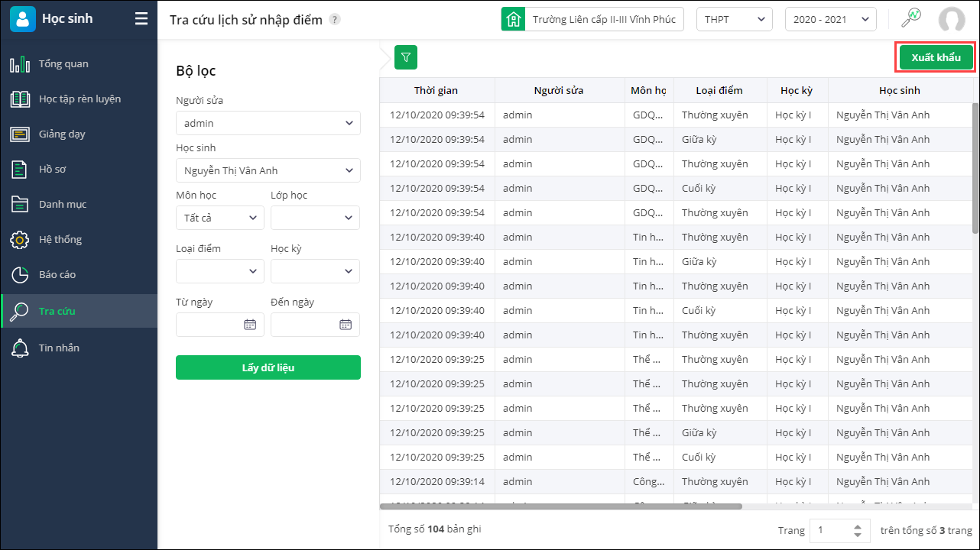Click the hamburger menu icon in sidebar
The image size is (980, 550).
pos(141,19)
